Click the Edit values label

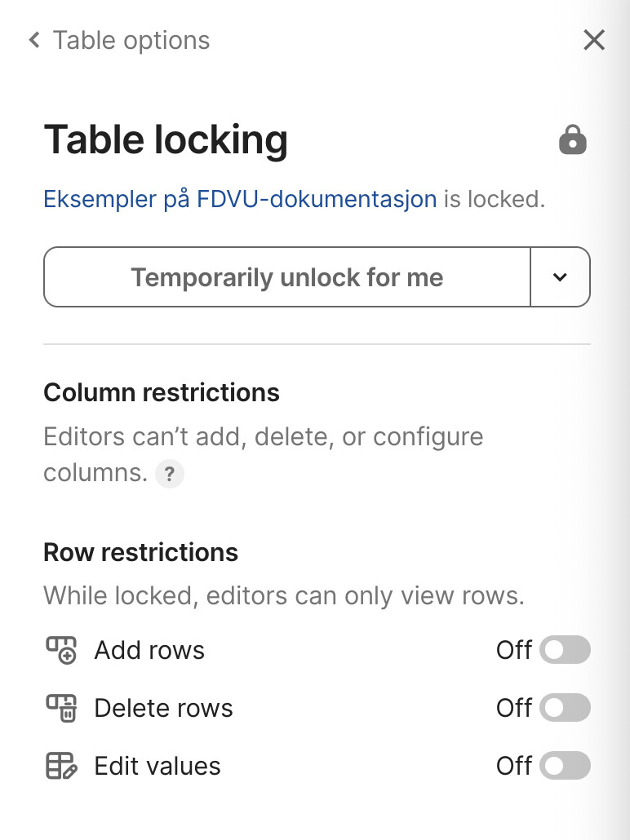[x=157, y=766]
